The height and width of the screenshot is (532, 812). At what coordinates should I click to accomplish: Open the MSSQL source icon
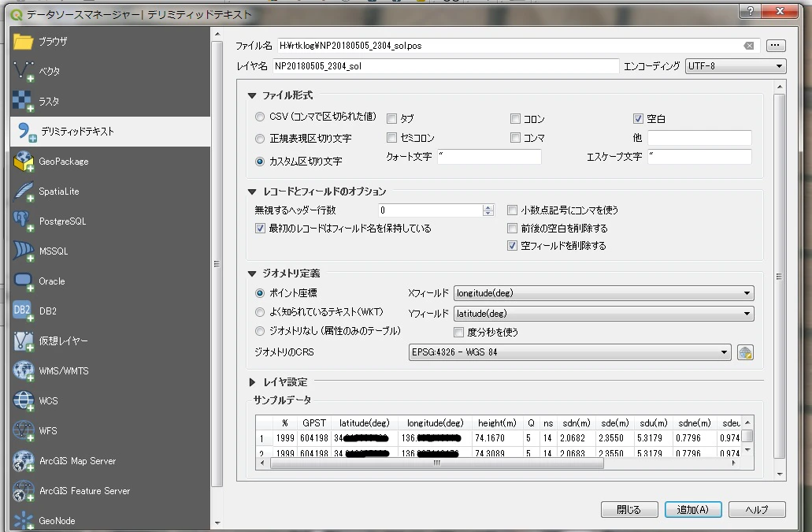[23, 251]
